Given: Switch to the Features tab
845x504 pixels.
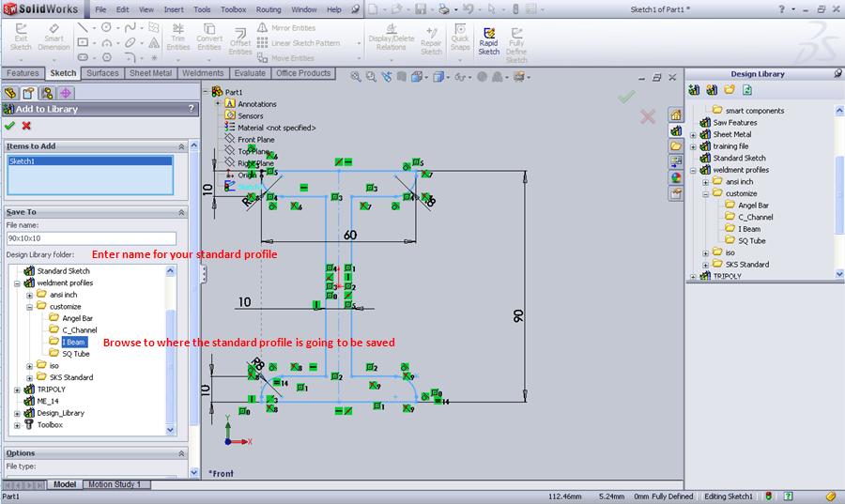Looking at the screenshot, I should pos(23,73).
